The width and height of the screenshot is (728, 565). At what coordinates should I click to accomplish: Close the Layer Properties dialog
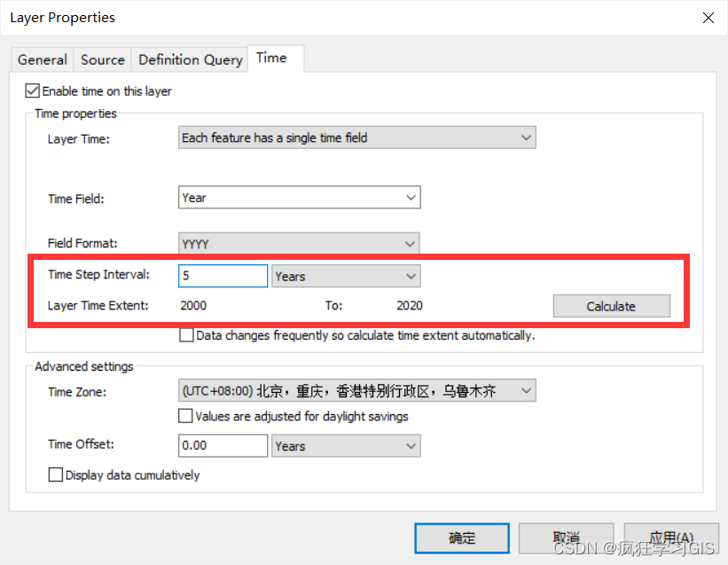(708, 18)
